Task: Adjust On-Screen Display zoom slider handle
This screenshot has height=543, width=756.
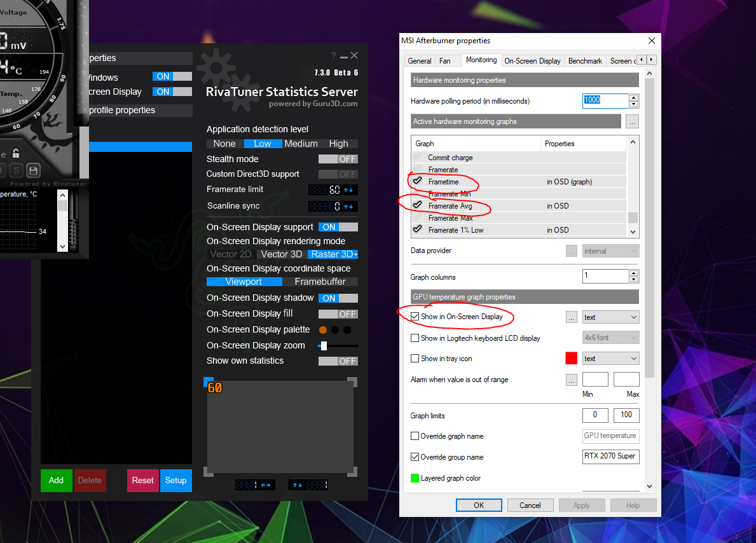Action: click(x=324, y=346)
